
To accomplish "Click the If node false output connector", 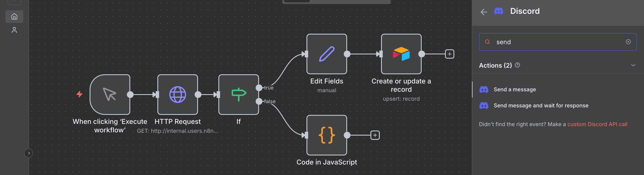I will [x=259, y=101].
